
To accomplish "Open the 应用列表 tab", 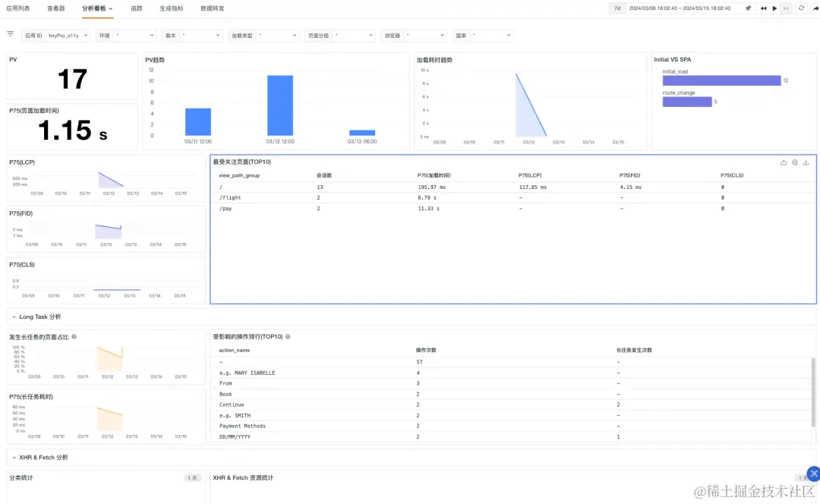I will [17, 8].
